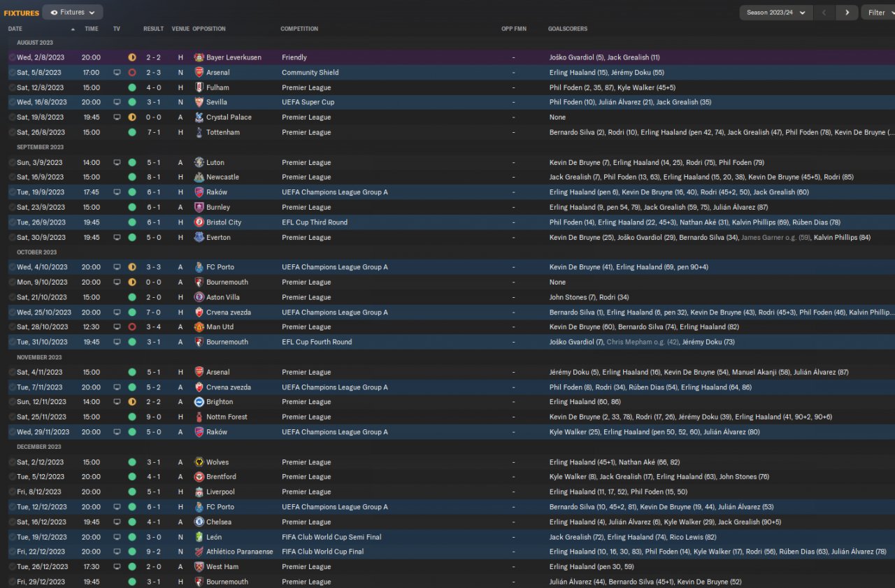
Task: Click the West Ham opposition name
Action: [x=222, y=567]
